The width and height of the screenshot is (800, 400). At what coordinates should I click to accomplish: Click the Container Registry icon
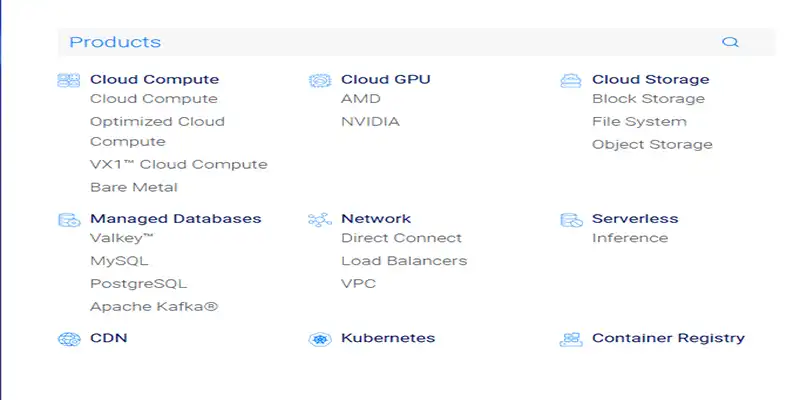coord(571,339)
